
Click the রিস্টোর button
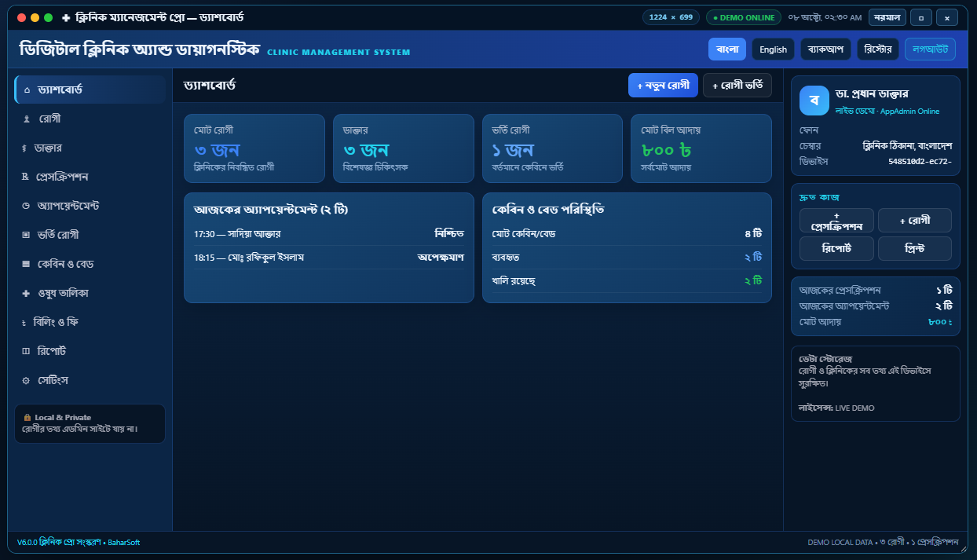point(878,49)
